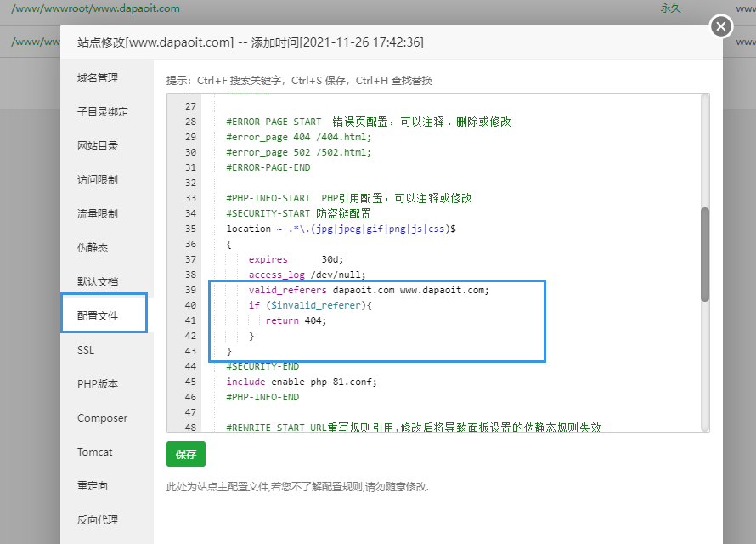
Task: Click the #SECURITY-END comment line
Action: click(262, 366)
